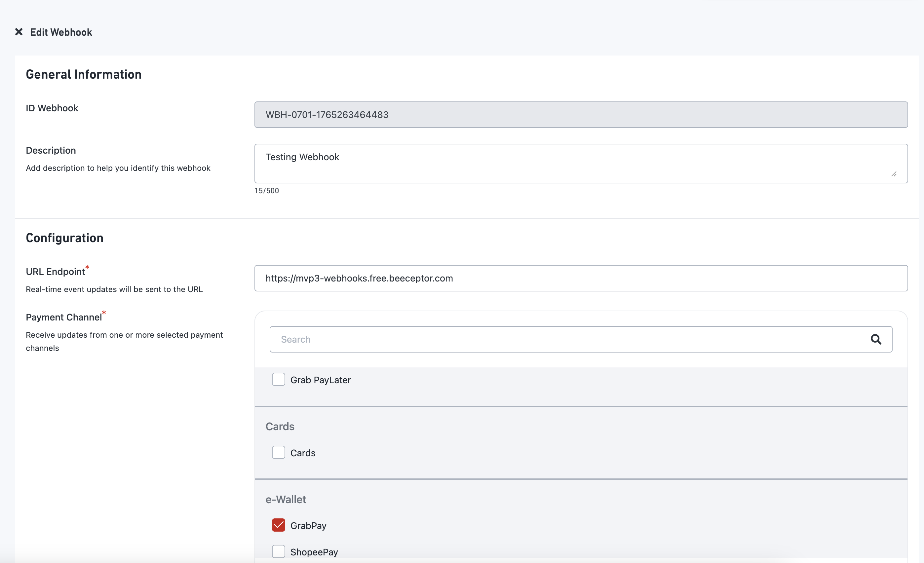The image size is (924, 563).
Task: Click the e-Wallet group heading
Action: pos(286,499)
